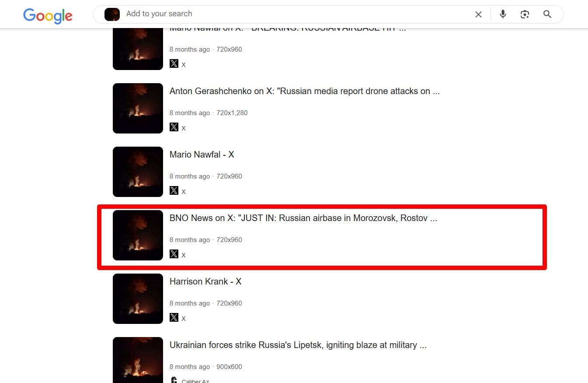Open the 'Harrison Krank - X' result
Screen dimensions: 588x383
click(205, 281)
